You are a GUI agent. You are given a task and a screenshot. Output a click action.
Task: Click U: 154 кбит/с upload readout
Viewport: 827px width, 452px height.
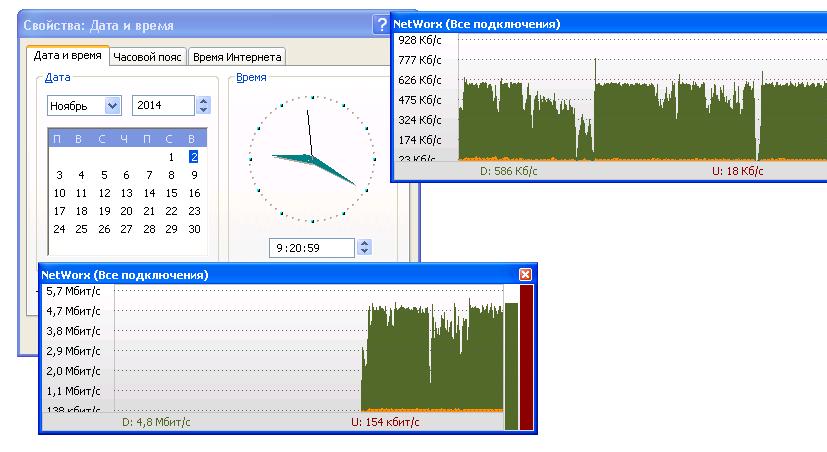coord(386,422)
